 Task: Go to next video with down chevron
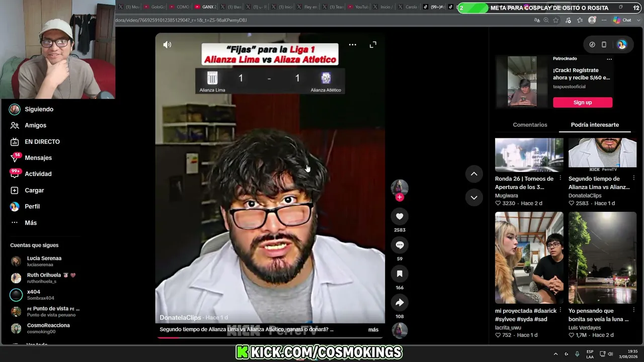tap(474, 198)
